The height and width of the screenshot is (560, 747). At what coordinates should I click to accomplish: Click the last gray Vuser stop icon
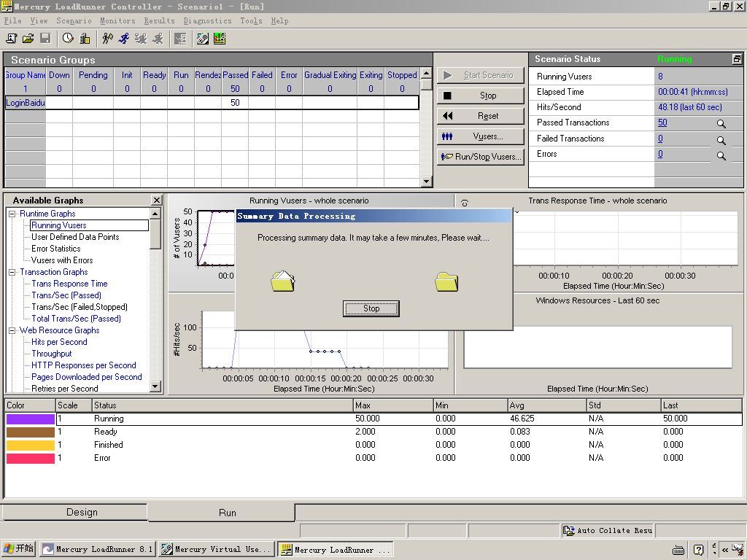point(158,39)
